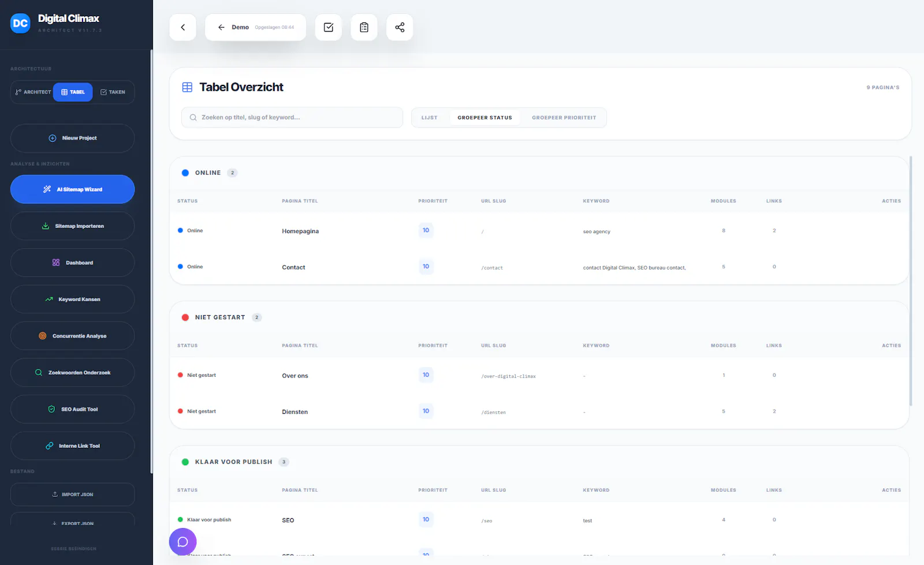Click the 9 PAGINA'S counter
Screen dimensions: 924x565
click(x=882, y=88)
